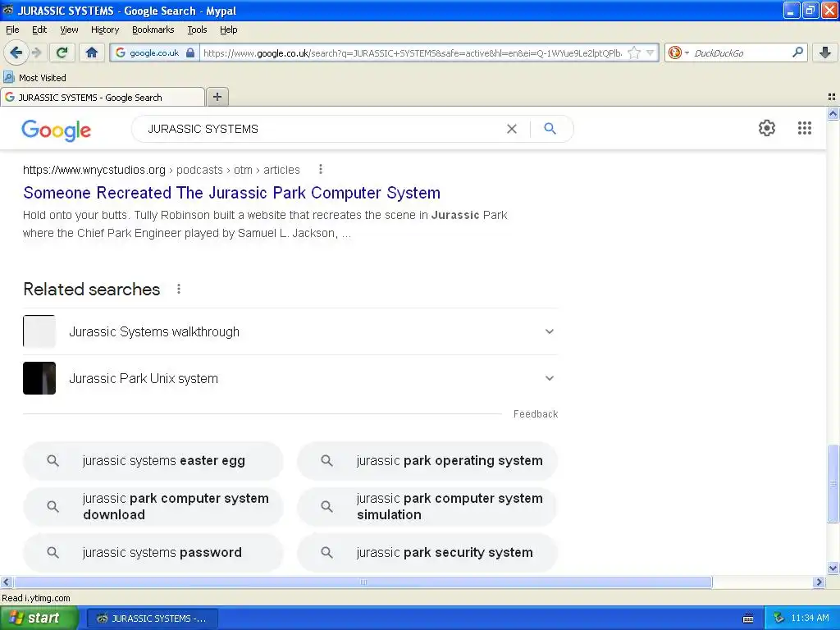Click horizontal scrollbar left arrow

(6, 582)
